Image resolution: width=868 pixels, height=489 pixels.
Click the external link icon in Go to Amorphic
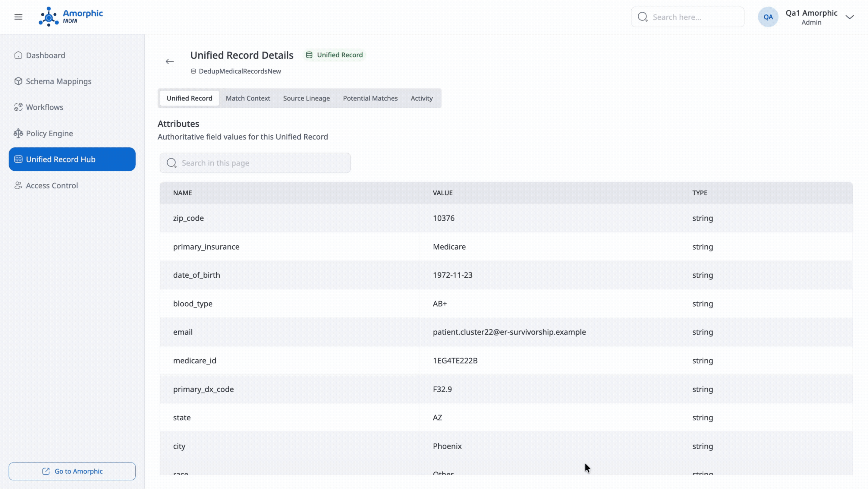pyautogui.click(x=46, y=471)
